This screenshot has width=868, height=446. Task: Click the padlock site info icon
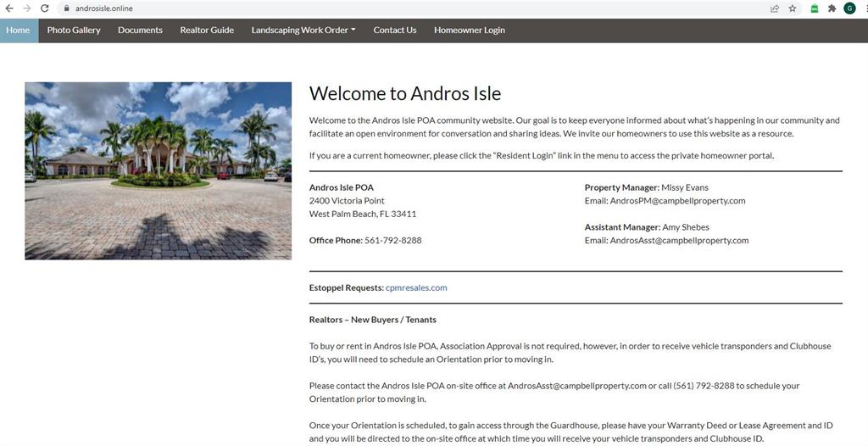click(65, 8)
